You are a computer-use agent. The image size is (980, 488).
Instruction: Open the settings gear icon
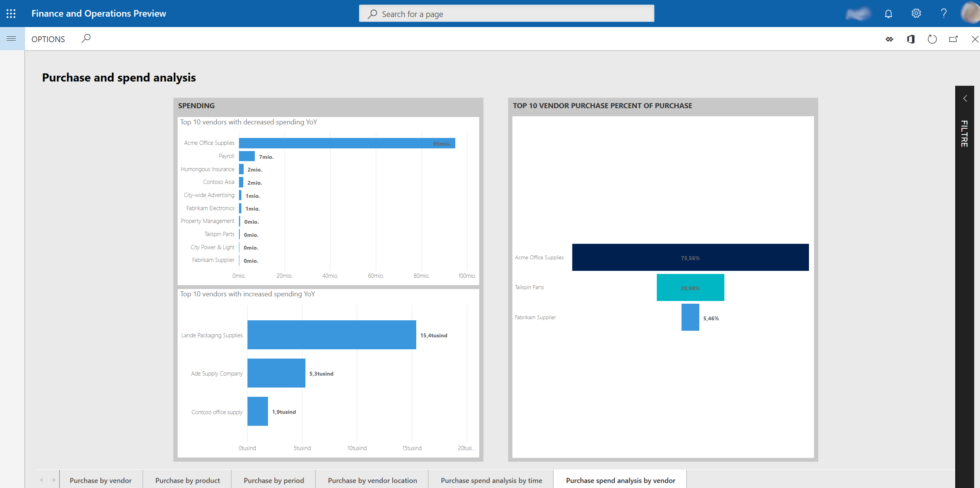click(x=917, y=13)
